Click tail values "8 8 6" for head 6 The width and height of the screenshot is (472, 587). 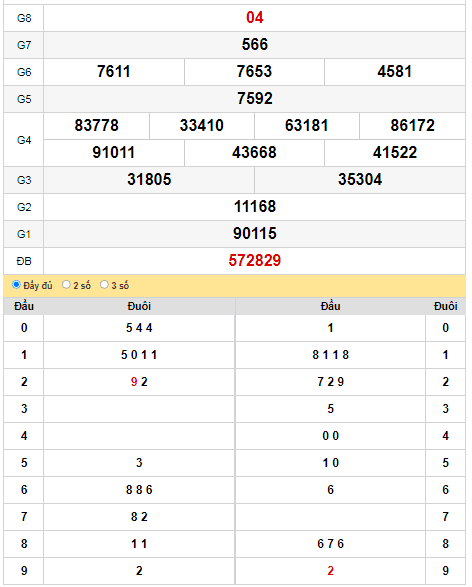[x=139, y=490]
